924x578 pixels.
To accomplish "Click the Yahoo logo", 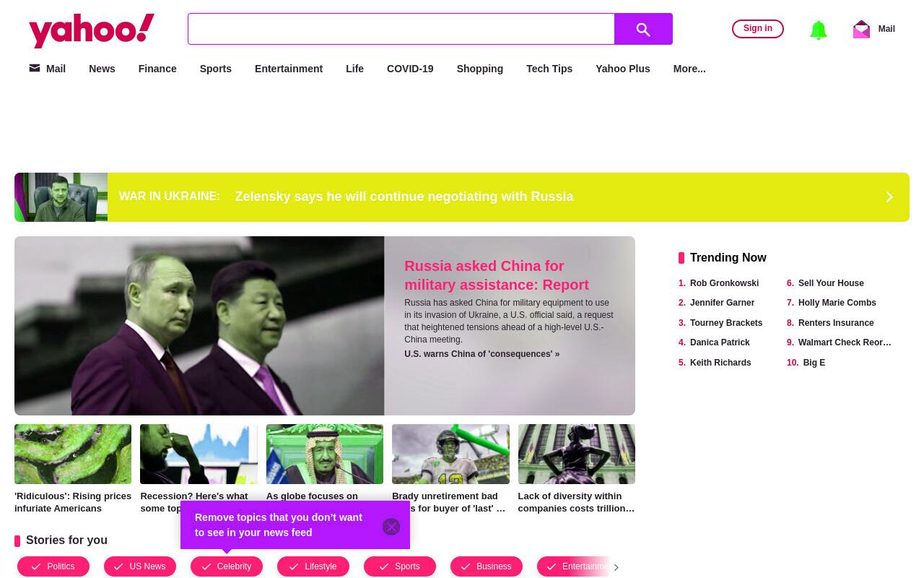I will 92,30.
